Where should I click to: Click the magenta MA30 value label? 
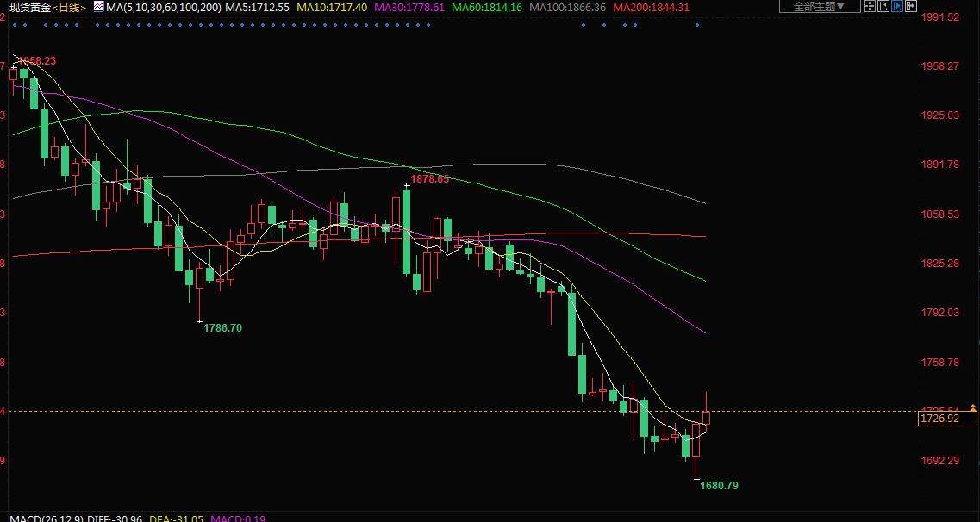point(409,7)
